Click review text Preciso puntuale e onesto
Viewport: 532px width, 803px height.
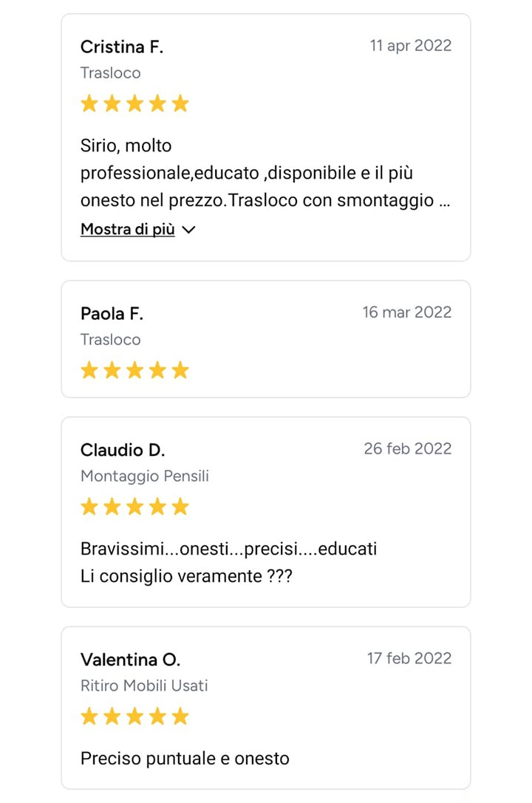(x=185, y=759)
